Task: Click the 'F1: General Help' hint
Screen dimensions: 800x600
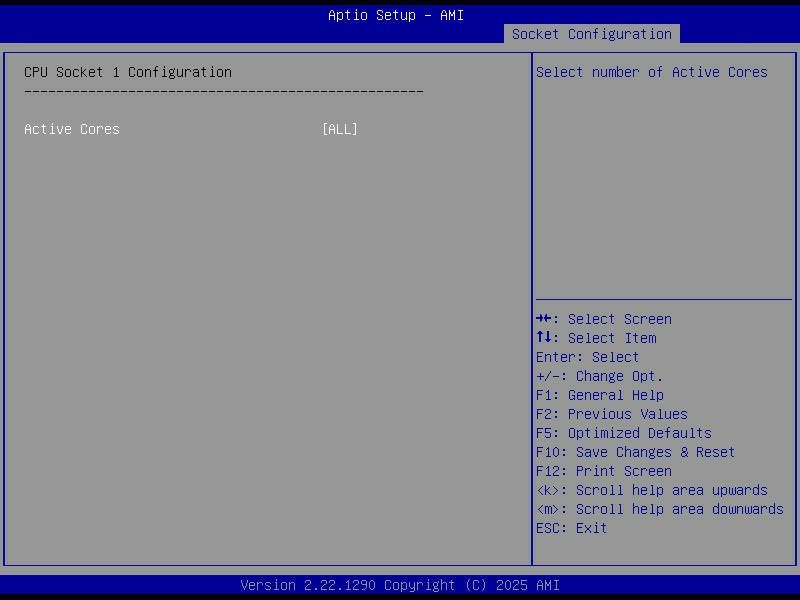Action: [599, 395]
